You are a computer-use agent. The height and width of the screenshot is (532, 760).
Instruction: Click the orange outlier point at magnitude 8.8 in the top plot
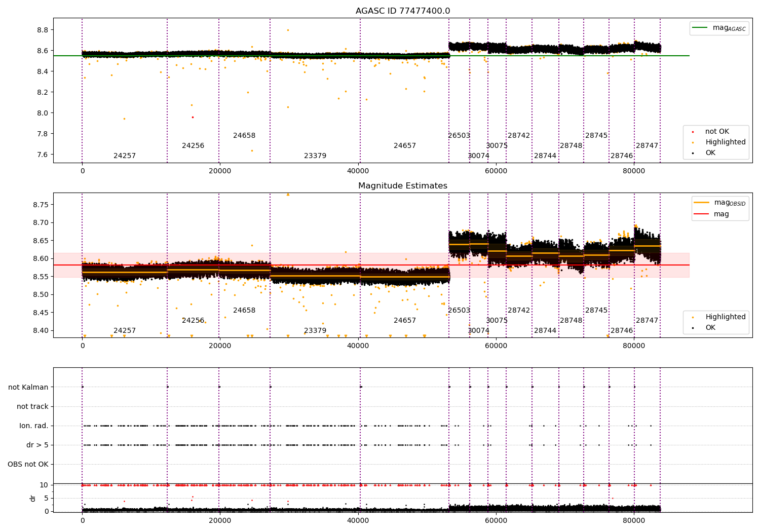pos(288,30)
